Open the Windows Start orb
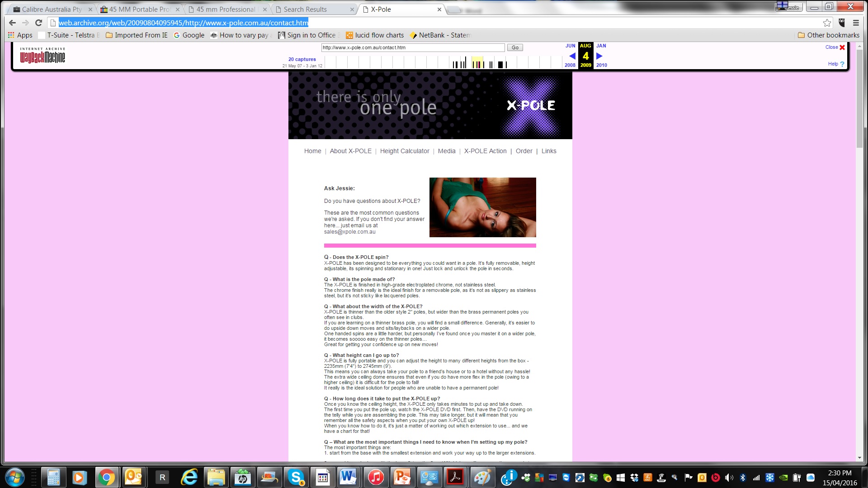This screenshot has width=868, height=488. click(15, 477)
